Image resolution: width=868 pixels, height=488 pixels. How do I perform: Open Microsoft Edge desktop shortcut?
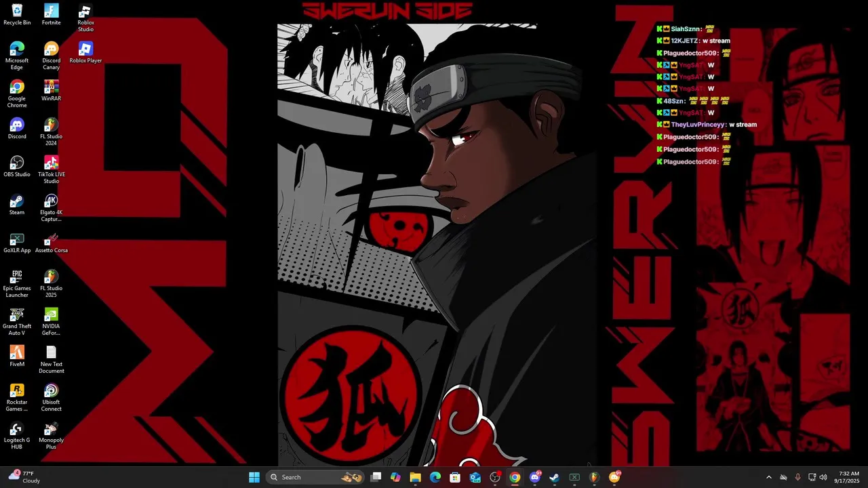pyautogui.click(x=17, y=56)
